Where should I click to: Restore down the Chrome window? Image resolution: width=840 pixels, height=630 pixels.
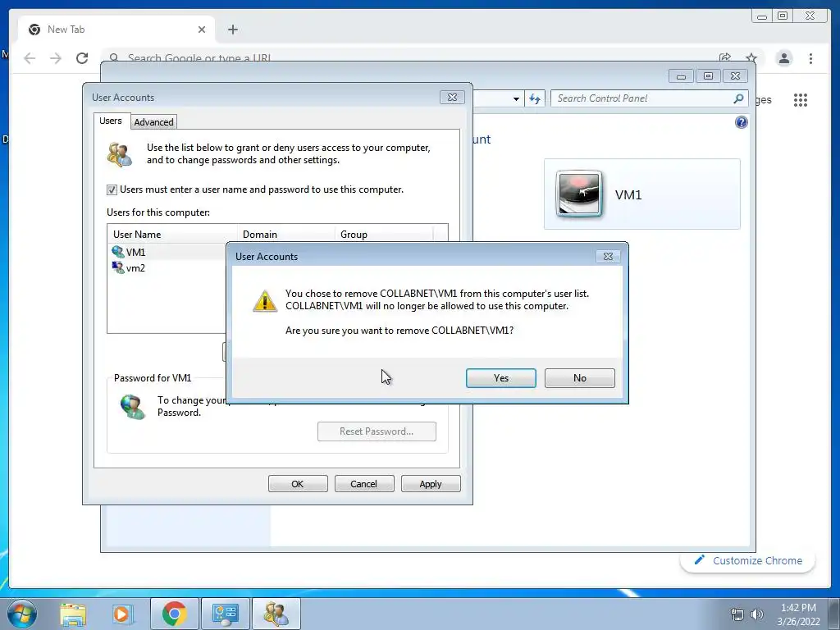point(783,16)
